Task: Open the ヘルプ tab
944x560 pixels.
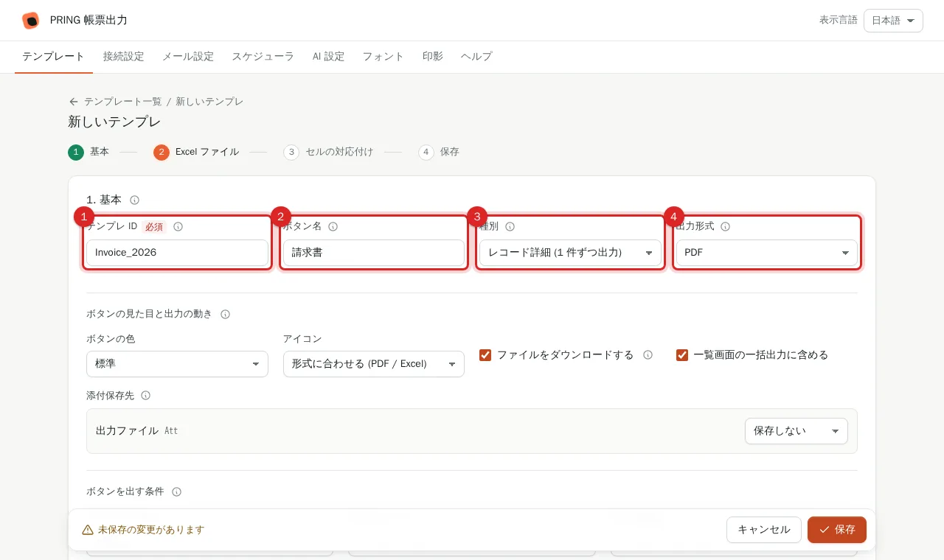Action: pyautogui.click(x=476, y=57)
